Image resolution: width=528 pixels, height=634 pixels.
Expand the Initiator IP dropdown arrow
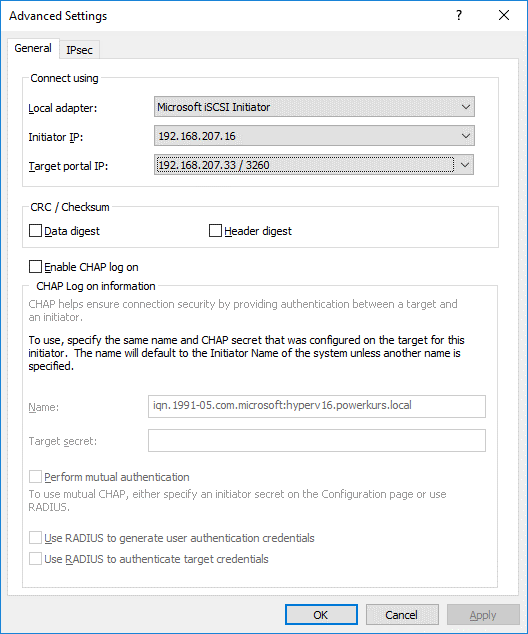coord(465,136)
